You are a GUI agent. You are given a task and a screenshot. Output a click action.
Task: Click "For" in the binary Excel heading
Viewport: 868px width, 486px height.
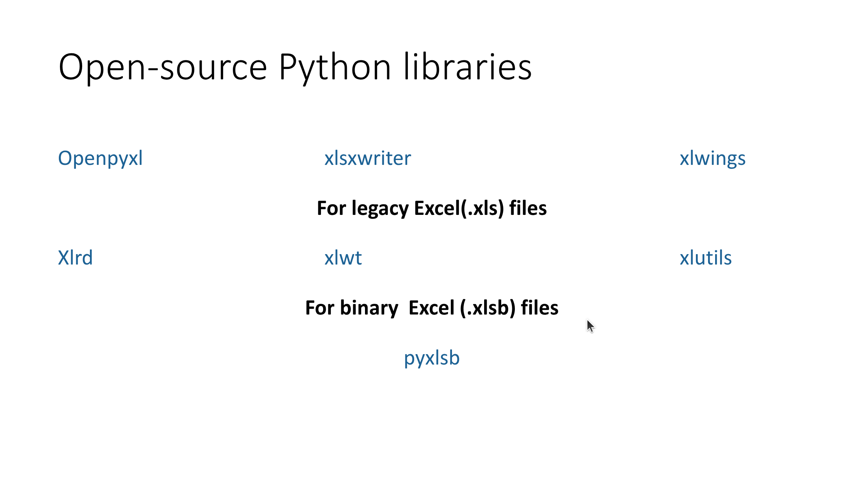319,308
